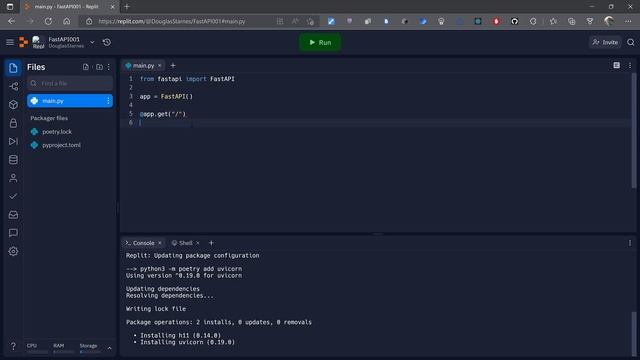Open the Secrets lock sidebar icon

point(13,123)
